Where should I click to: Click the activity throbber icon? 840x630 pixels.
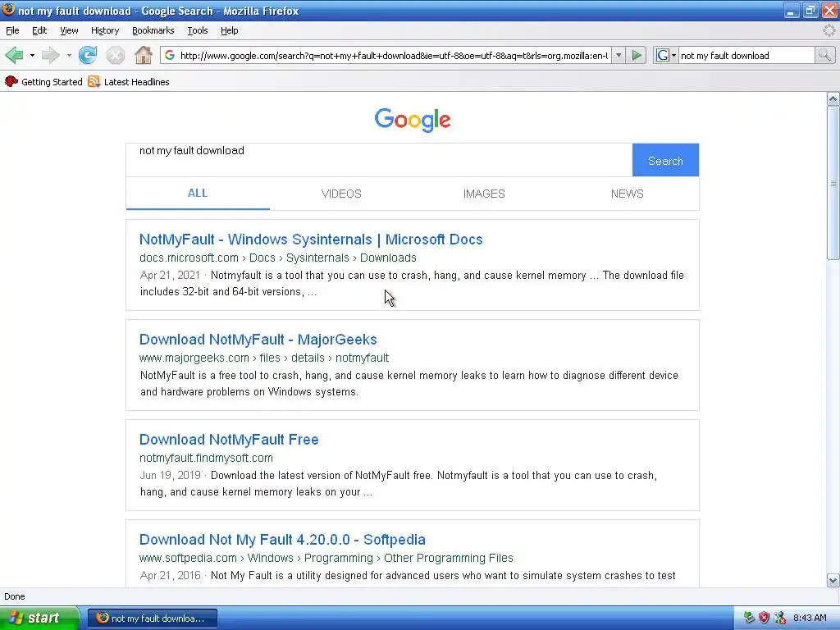click(x=829, y=30)
